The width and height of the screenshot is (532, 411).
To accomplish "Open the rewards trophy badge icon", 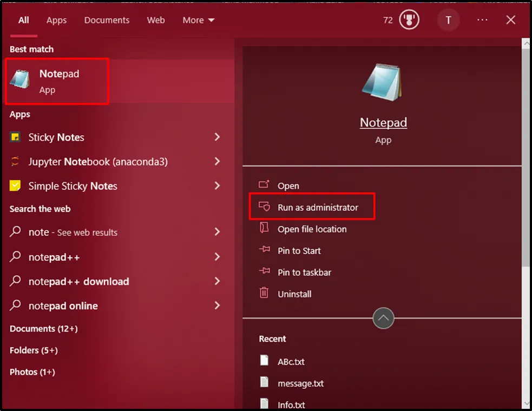I will (409, 21).
